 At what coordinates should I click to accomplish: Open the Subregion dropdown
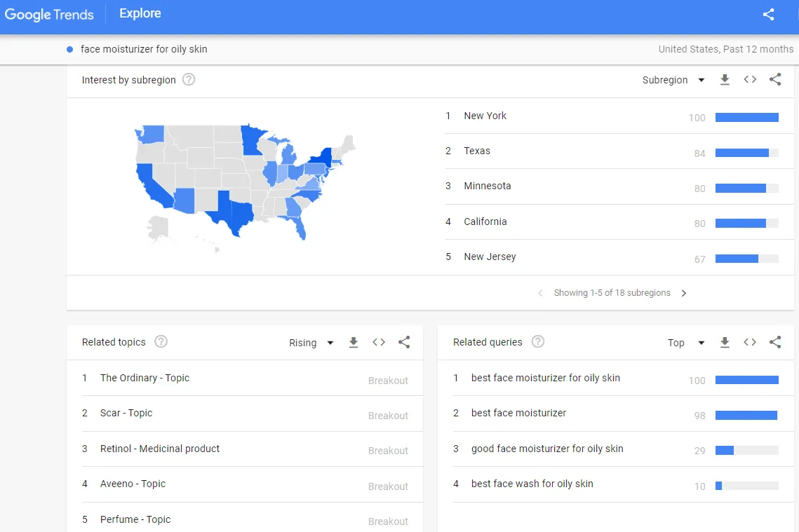(673, 80)
